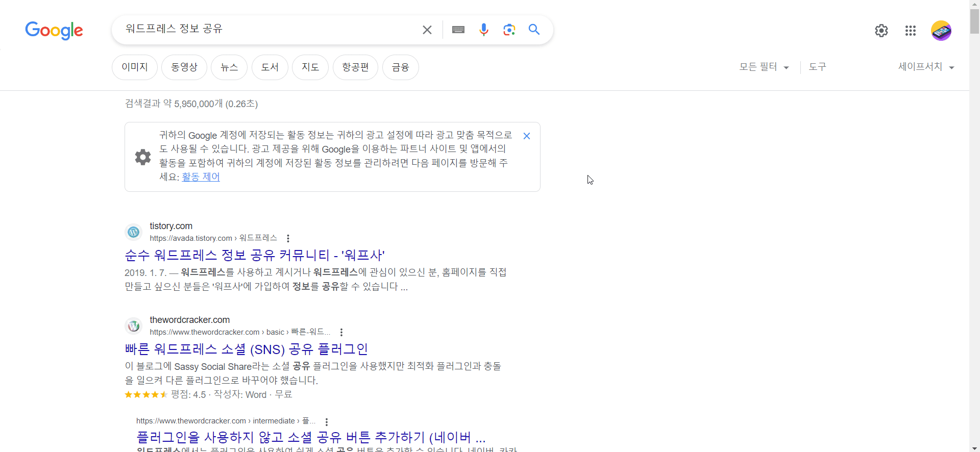
Task: Open Google account profile avatar
Action: [941, 31]
